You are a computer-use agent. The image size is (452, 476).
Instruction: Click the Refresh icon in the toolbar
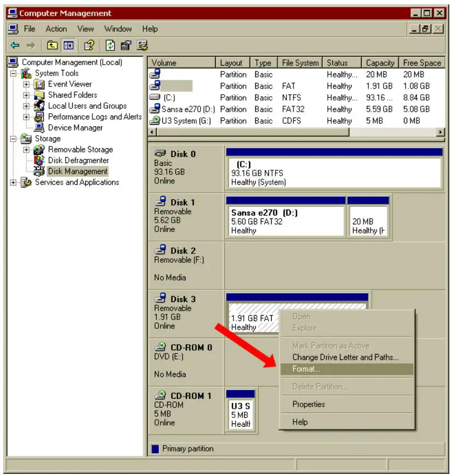click(110, 45)
